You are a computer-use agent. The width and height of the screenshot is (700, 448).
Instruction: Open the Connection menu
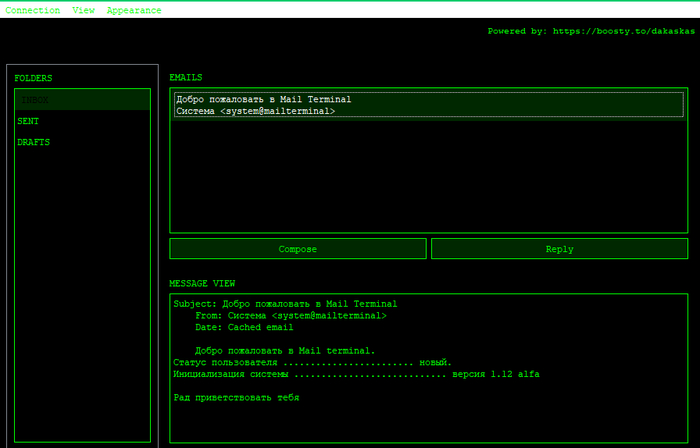[33, 10]
